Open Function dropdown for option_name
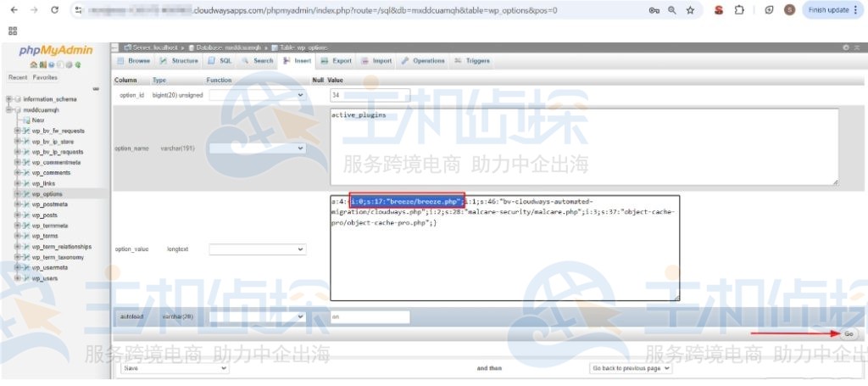The width and height of the screenshot is (868, 386). 258,148
